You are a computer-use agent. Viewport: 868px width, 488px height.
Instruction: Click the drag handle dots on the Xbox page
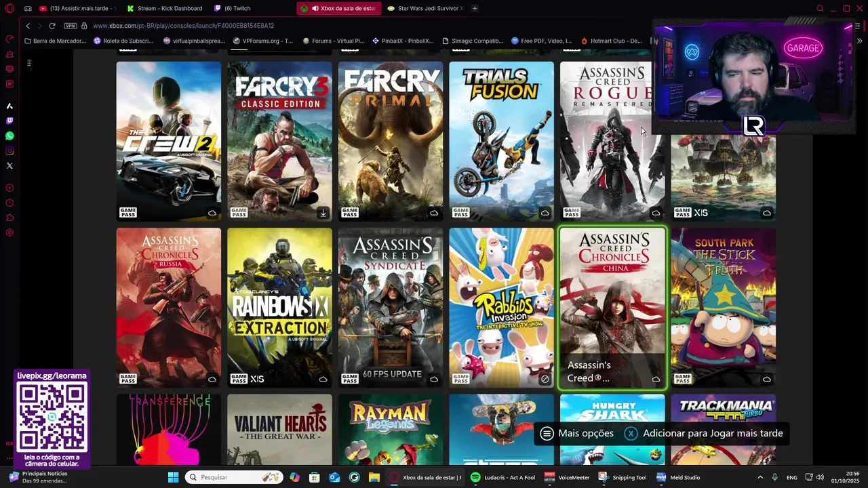tap(28, 62)
